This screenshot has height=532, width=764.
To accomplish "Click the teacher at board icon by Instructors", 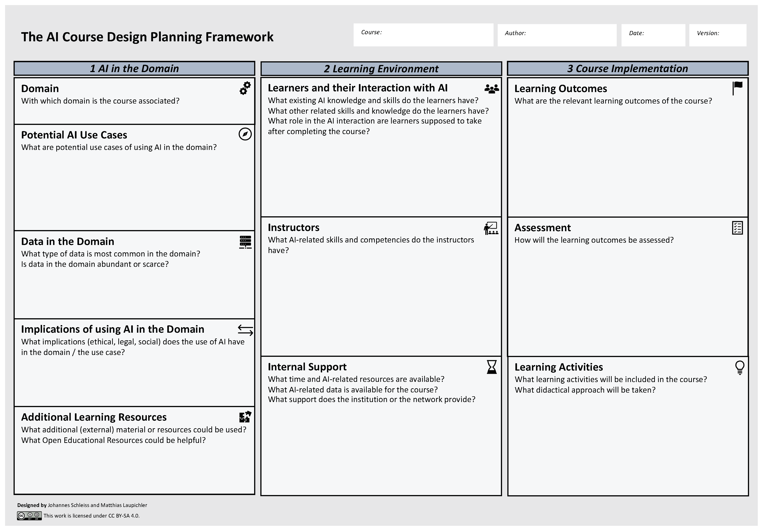I will pos(491,228).
